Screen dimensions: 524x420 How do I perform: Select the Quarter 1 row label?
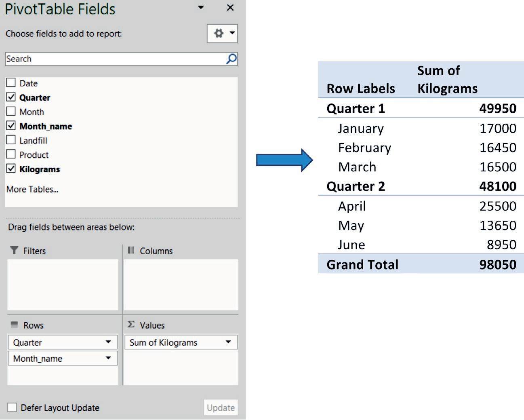(x=356, y=108)
